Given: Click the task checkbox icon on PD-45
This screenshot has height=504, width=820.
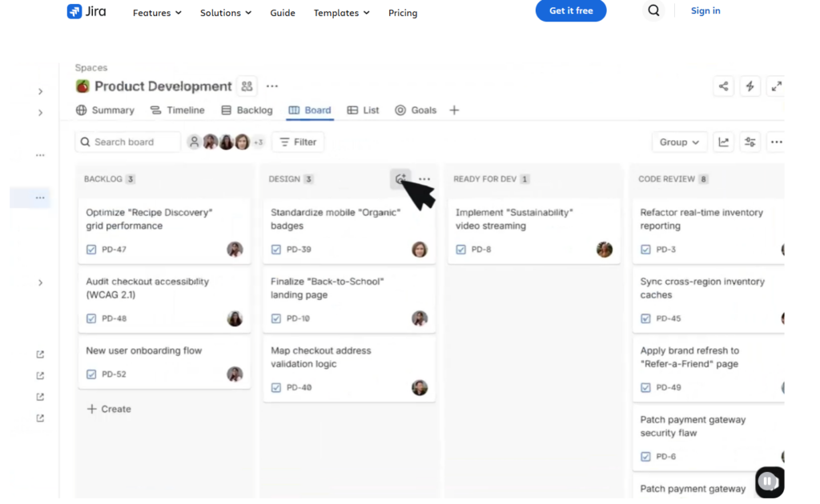Looking at the screenshot, I should point(645,318).
